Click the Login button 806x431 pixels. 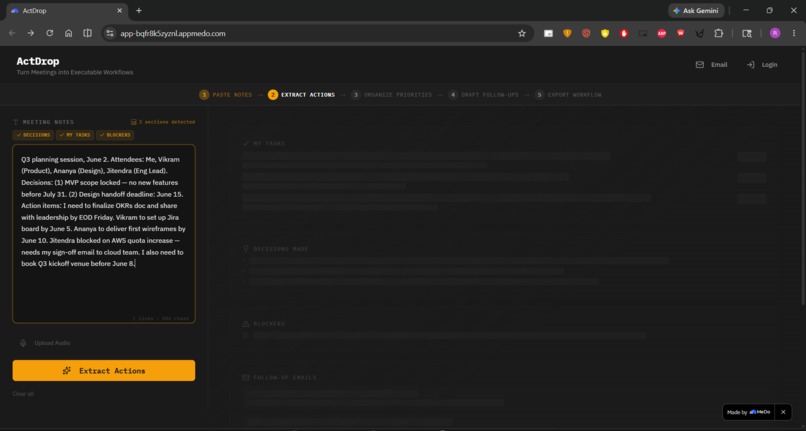click(x=762, y=65)
